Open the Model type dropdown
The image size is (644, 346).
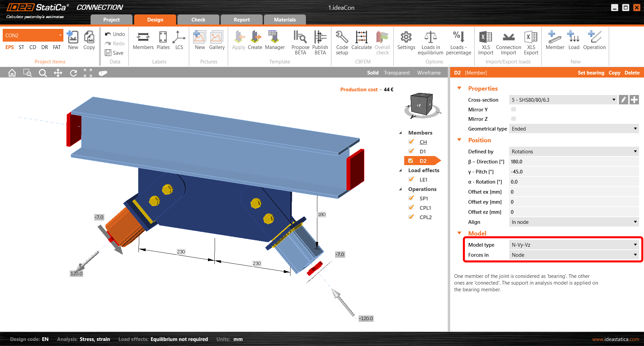pos(573,245)
